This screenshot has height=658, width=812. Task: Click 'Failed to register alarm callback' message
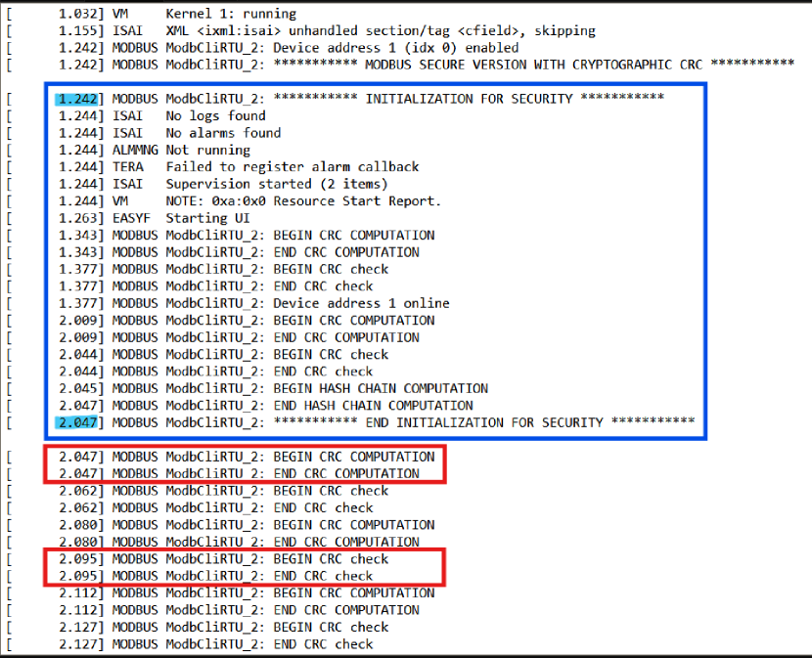point(293,167)
